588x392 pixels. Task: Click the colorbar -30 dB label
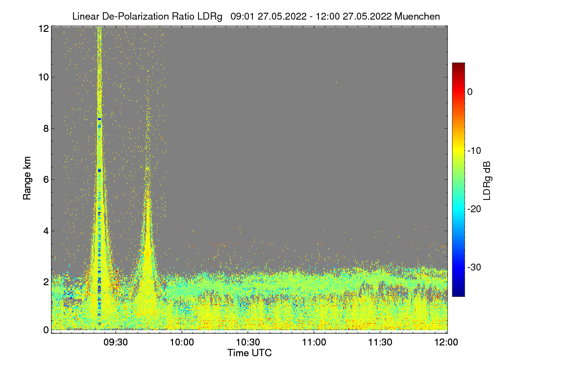click(x=474, y=268)
